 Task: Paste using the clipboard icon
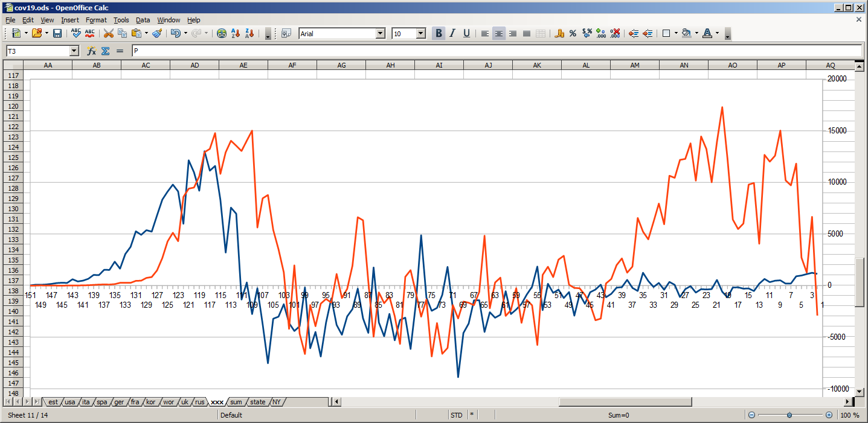coord(137,33)
